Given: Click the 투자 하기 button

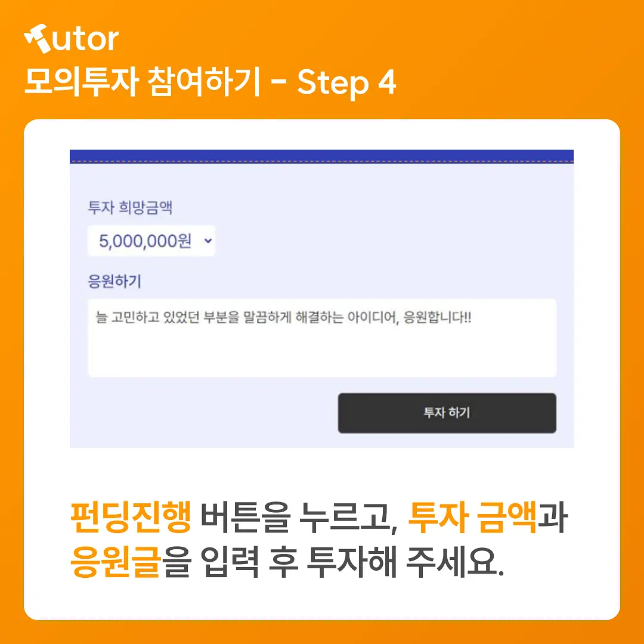Looking at the screenshot, I should (447, 413).
